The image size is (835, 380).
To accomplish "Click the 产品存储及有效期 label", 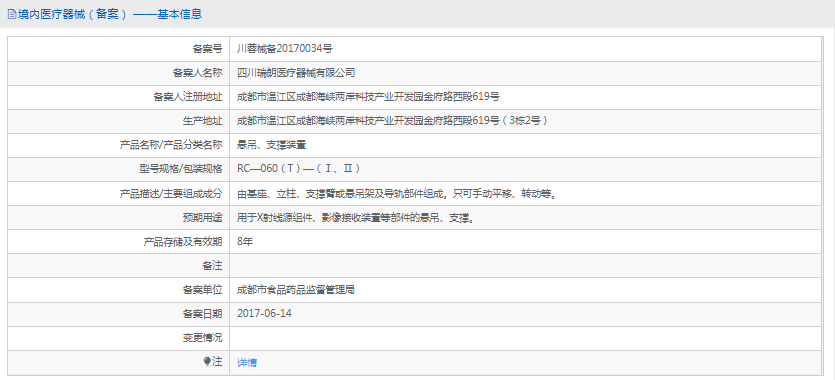I will point(183,241).
